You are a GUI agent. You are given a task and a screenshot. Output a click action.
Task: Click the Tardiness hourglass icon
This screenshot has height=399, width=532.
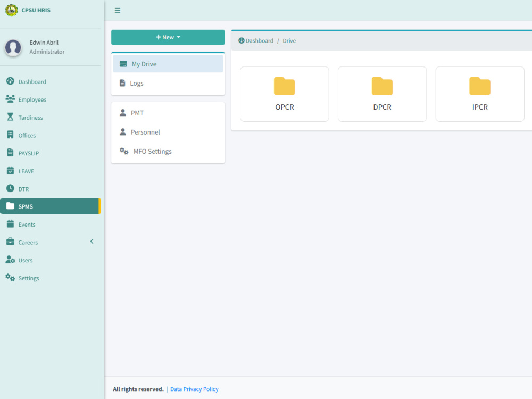(x=10, y=117)
